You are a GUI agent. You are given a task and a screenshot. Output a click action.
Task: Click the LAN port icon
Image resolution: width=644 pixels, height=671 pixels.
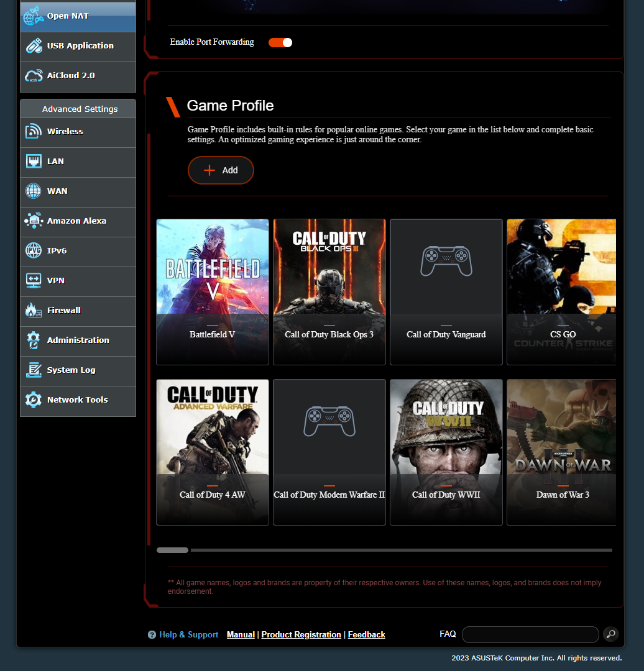pyautogui.click(x=34, y=162)
